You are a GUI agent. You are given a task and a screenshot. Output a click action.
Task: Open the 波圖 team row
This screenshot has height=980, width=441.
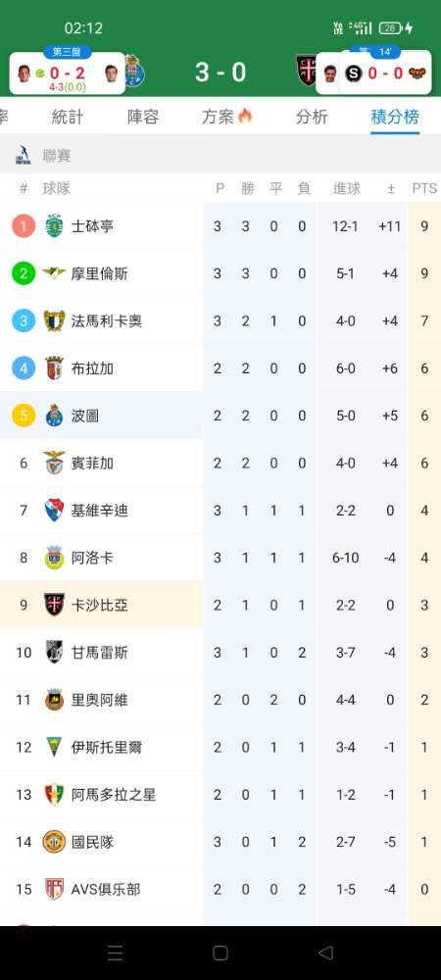[220, 416]
